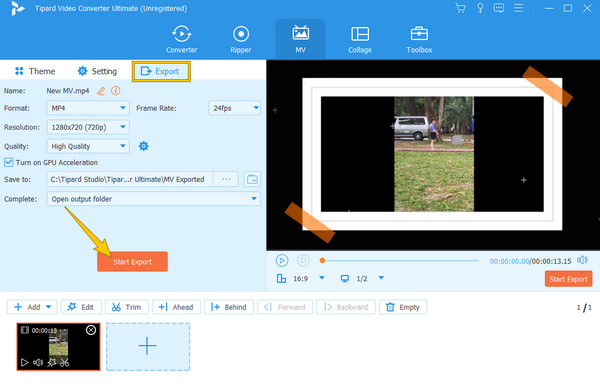Expand the 16:9 aspect ratio dropdown
The width and height of the screenshot is (600, 384).
click(x=322, y=278)
